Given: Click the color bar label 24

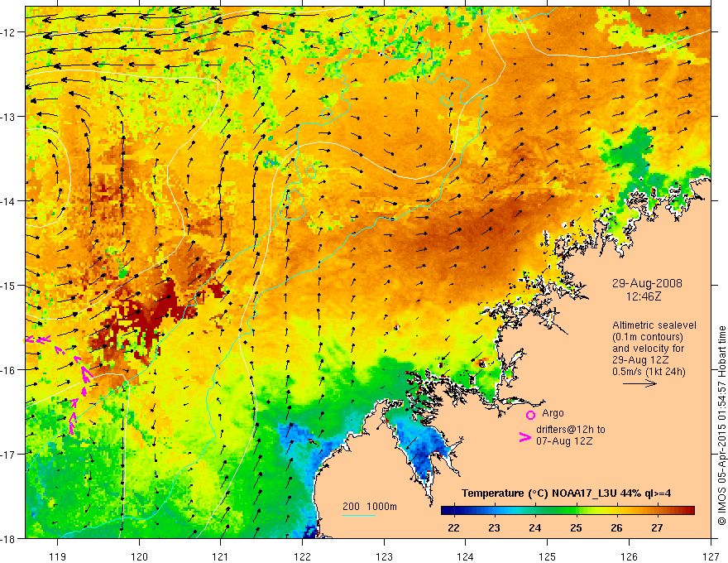Looking at the screenshot, I should click(x=535, y=527).
